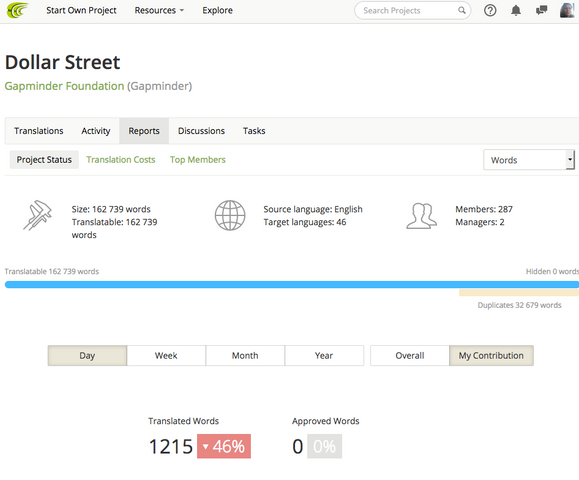This screenshot has width=579, height=480.
Task: Switch to the Activity tab
Action: [x=96, y=131]
